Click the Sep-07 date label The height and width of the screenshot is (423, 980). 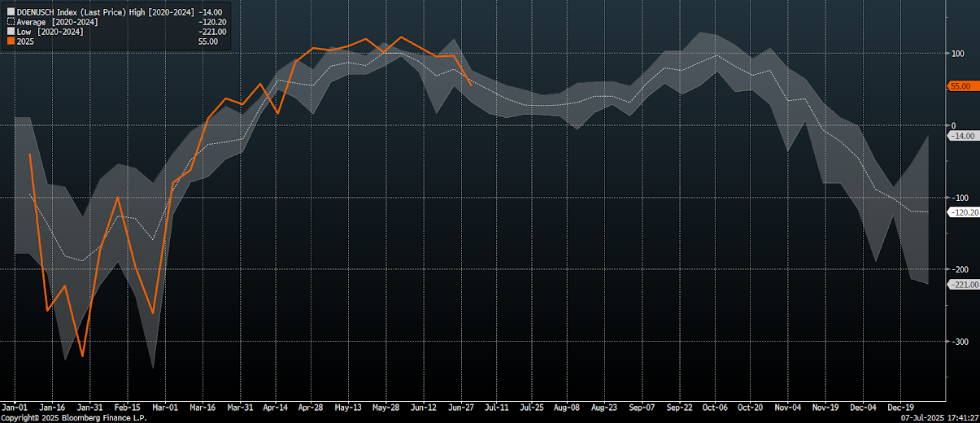click(x=642, y=407)
